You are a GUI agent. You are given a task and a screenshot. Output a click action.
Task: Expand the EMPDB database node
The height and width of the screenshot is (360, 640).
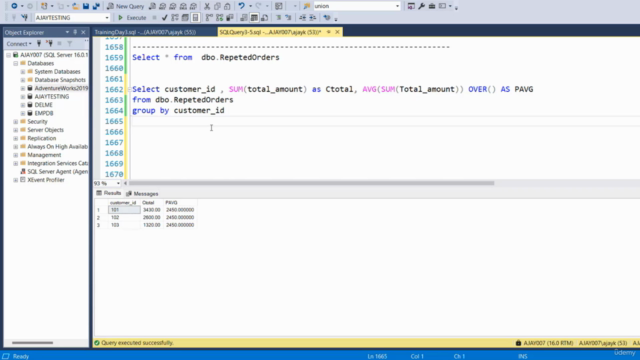23,113
